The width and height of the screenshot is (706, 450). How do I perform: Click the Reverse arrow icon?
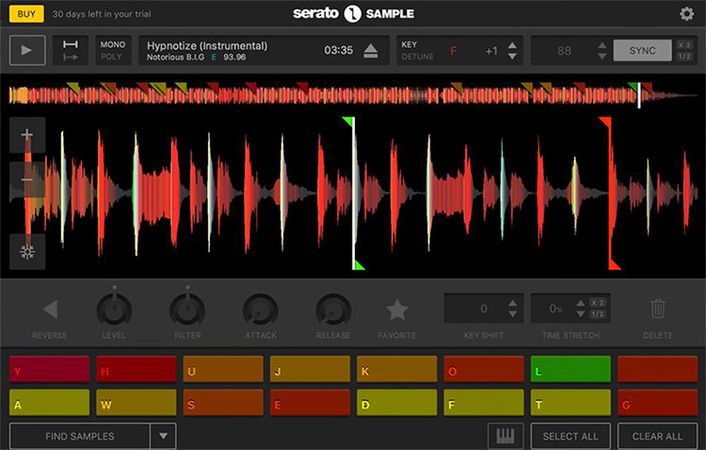click(x=49, y=310)
